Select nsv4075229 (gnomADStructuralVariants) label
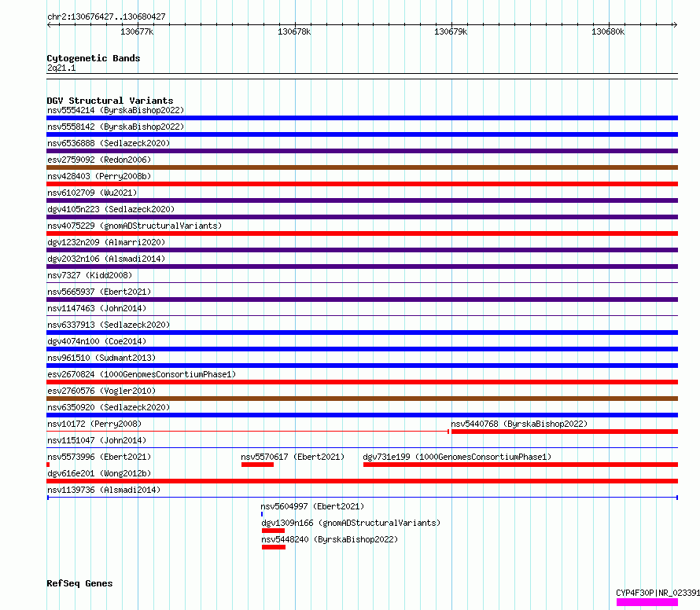Image resolution: width=700 pixels, height=610 pixels. [x=134, y=226]
